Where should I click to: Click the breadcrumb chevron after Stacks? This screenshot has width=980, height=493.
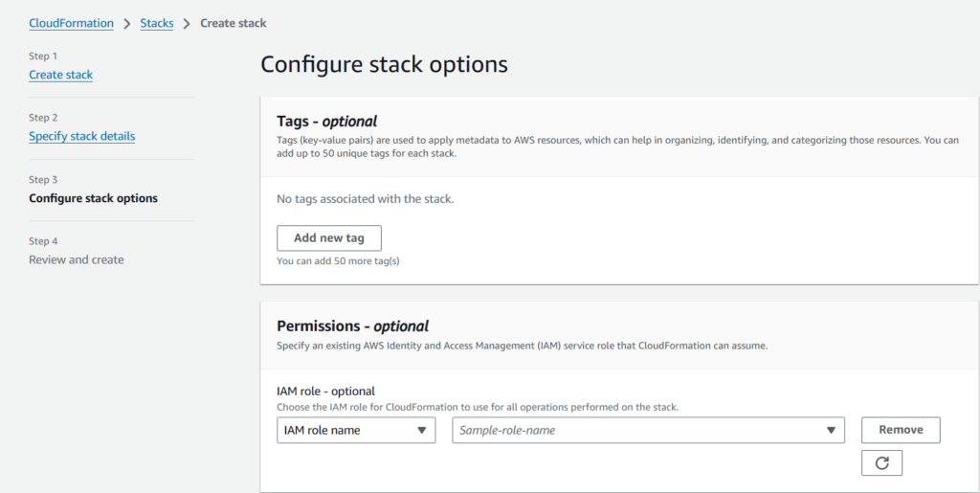[x=187, y=23]
